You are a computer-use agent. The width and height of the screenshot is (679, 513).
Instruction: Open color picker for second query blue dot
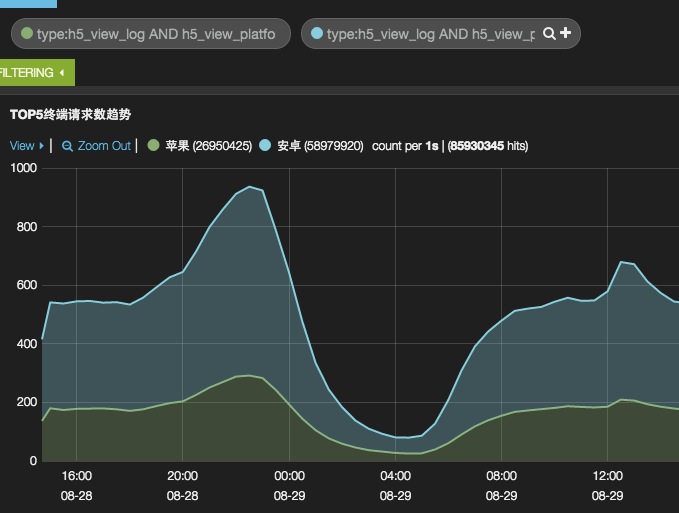(x=317, y=34)
